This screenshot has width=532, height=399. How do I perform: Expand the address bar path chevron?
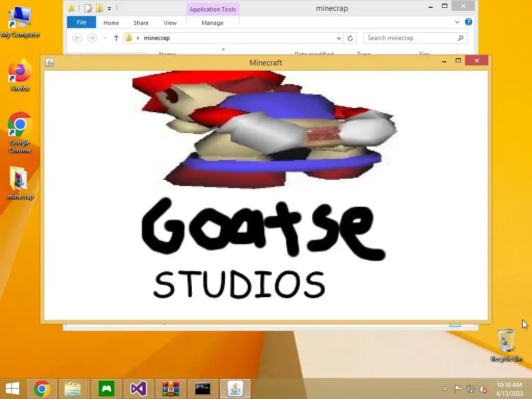coord(138,38)
